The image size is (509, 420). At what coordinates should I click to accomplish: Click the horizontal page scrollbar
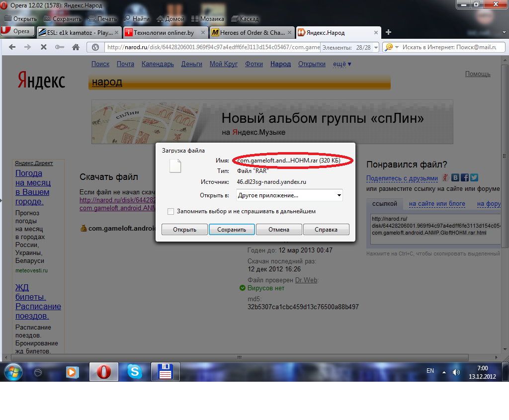[x=240, y=357]
